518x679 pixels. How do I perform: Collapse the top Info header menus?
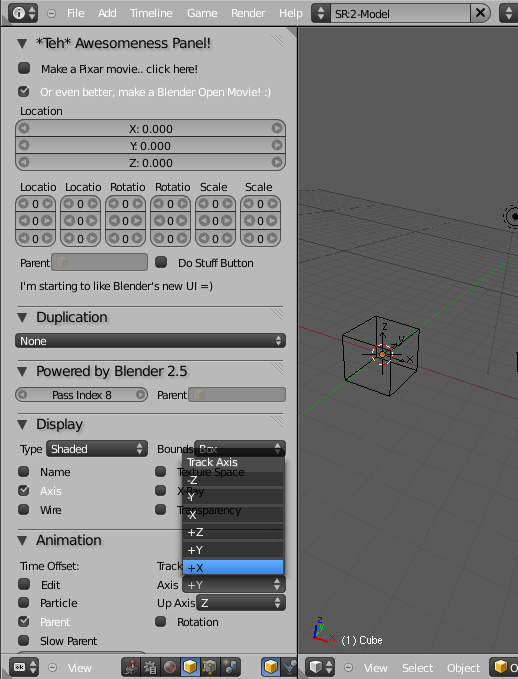pos(51,13)
